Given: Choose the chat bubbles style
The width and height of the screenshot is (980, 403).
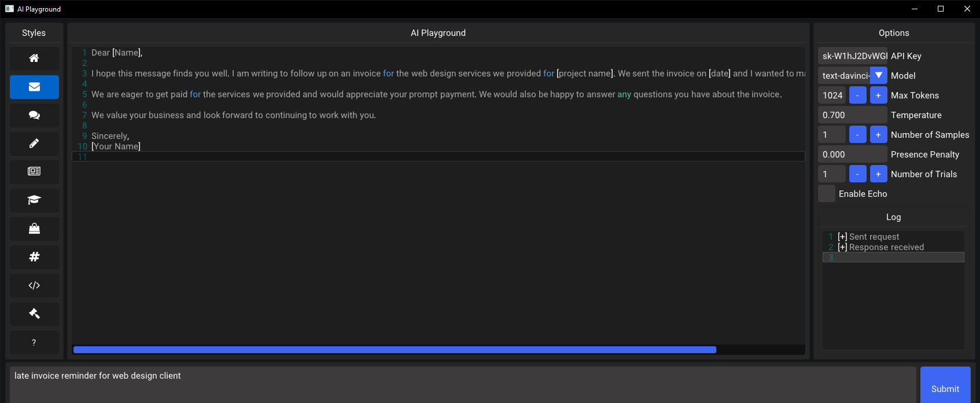Looking at the screenshot, I should click(x=34, y=115).
